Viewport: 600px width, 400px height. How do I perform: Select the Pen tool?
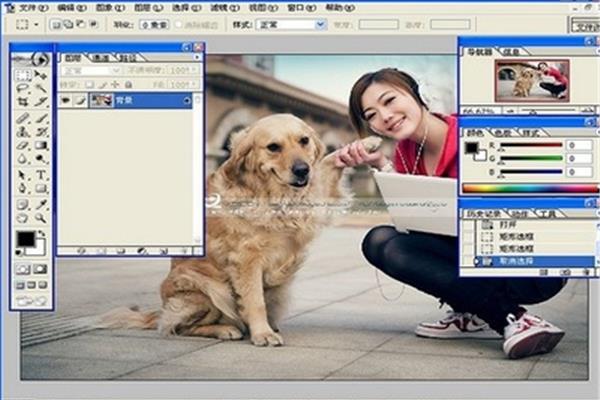[23, 188]
